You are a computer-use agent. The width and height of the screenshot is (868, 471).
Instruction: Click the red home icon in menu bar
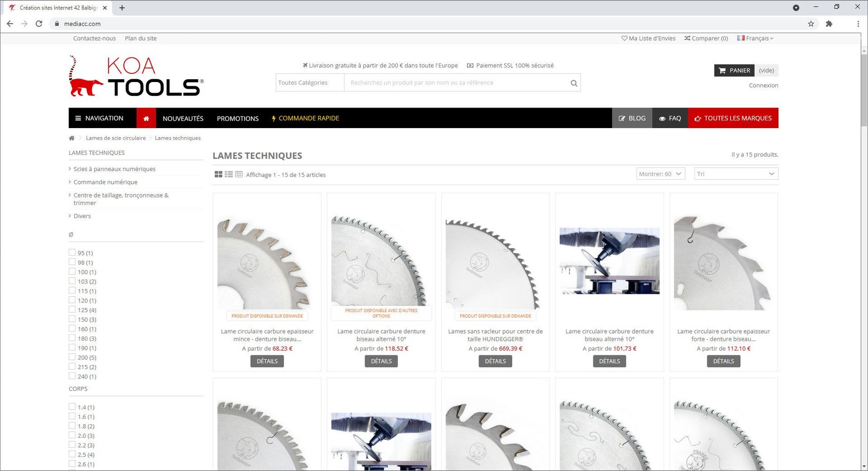pyautogui.click(x=146, y=118)
